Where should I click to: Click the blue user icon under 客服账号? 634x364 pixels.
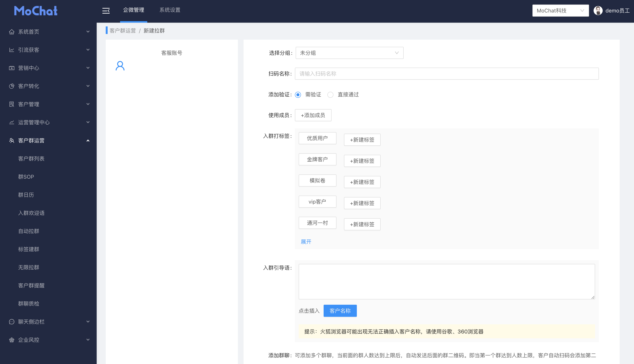click(120, 66)
